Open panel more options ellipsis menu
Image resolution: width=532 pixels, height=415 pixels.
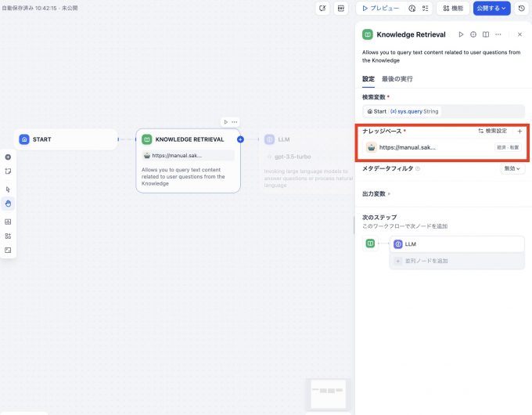point(498,34)
